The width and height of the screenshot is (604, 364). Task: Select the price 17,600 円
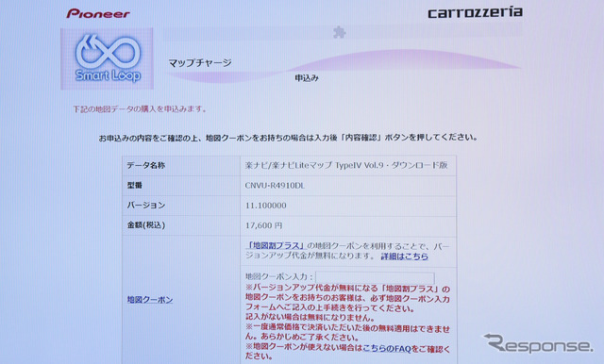pos(264,225)
